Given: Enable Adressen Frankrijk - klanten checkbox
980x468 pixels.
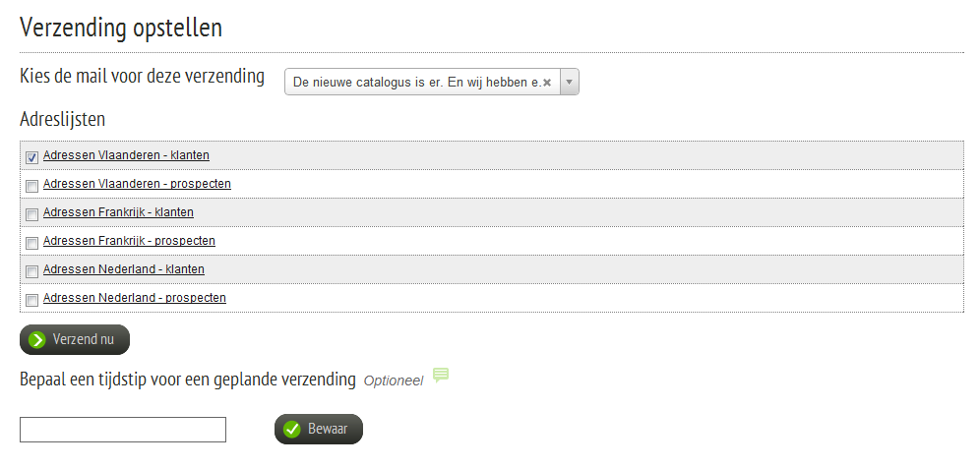Looking at the screenshot, I should (x=31, y=214).
